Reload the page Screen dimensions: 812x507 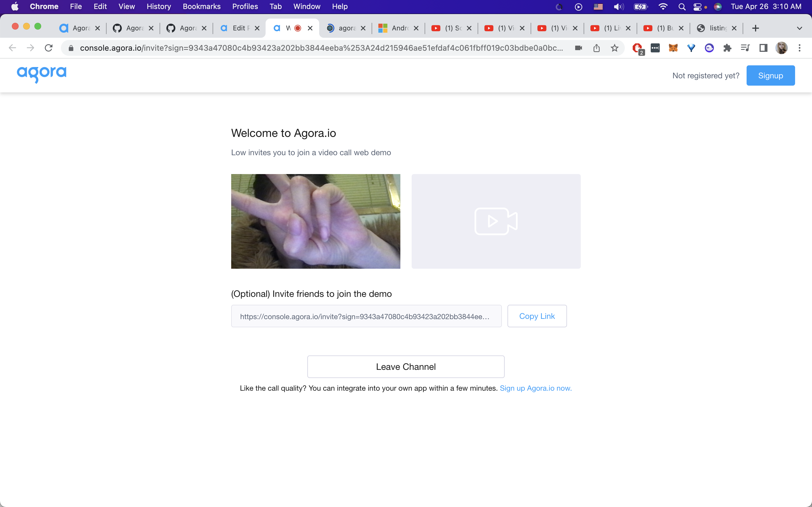tap(49, 48)
